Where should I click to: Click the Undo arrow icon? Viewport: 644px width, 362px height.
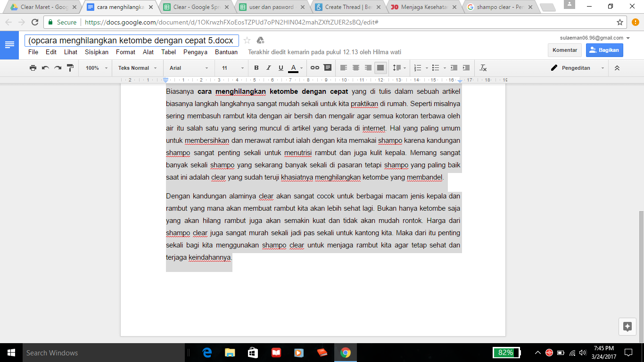pyautogui.click(x=45, y=68)
